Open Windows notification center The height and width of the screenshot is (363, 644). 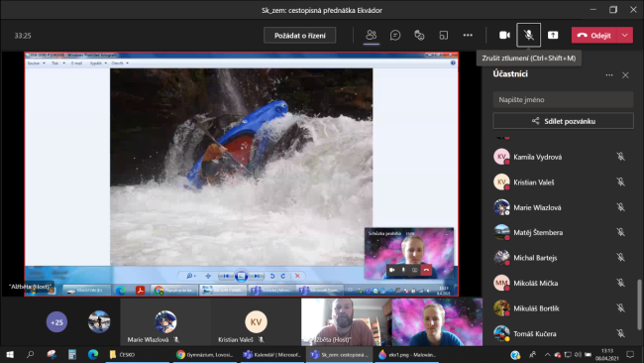(630, 355)
